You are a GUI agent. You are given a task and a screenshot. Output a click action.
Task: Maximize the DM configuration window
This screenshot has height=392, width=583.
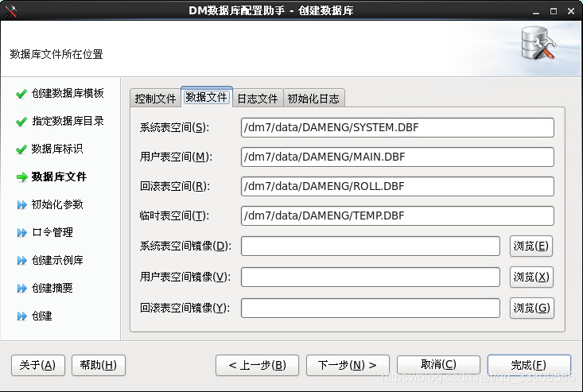click(554, 11)
